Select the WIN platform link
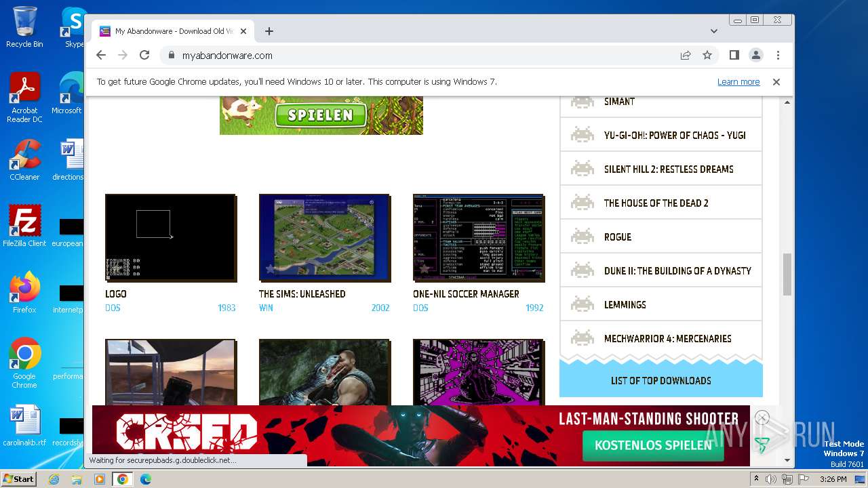 (x=266, y=308)
